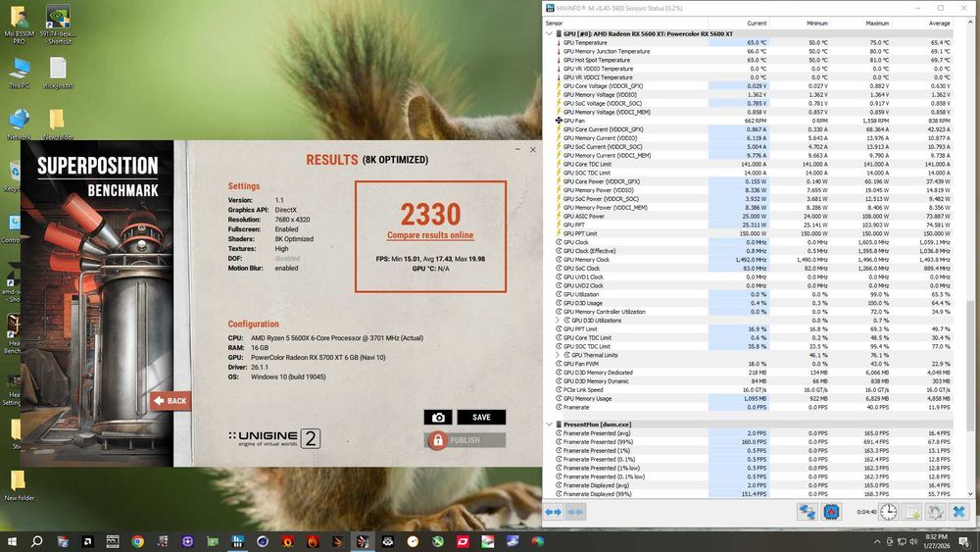Select the GPU ASIC Power row
This screenshot has width=980, height=552.
point(755,217)
